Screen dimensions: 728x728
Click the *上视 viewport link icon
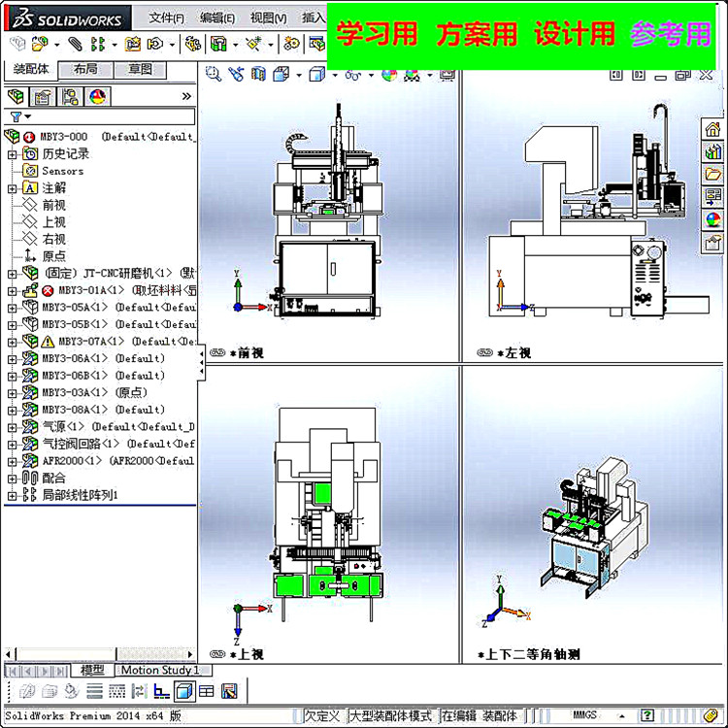[x=217, y=654]
